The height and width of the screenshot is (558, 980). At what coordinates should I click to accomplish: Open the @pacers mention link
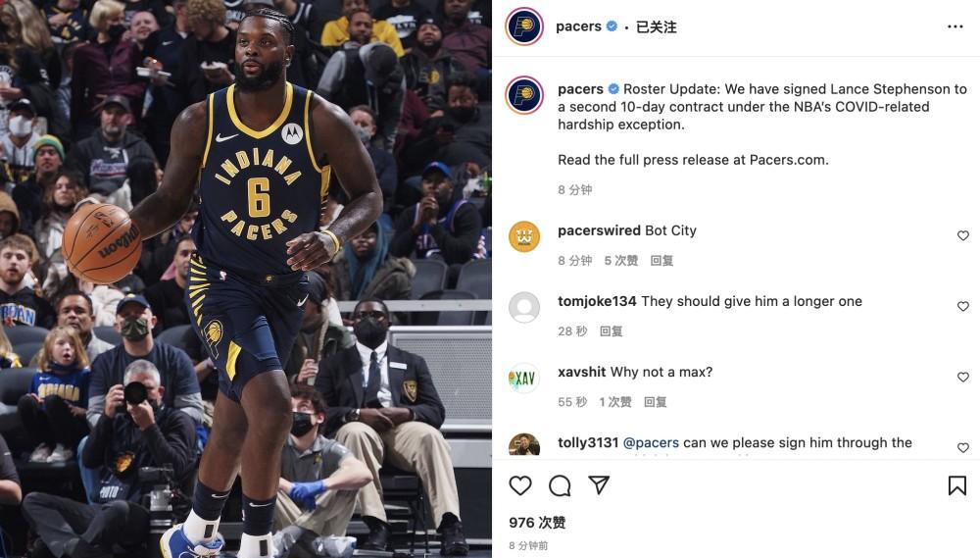(x=651, y=443)
